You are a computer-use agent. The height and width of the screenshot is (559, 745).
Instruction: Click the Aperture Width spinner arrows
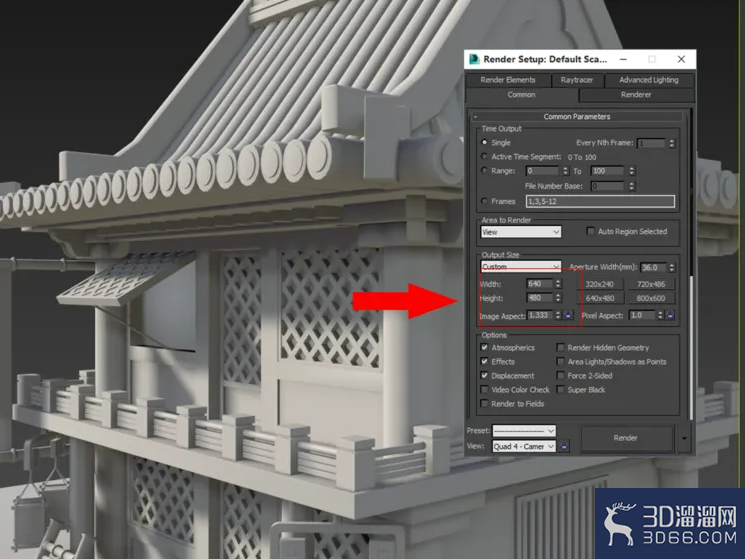(672, 267)
